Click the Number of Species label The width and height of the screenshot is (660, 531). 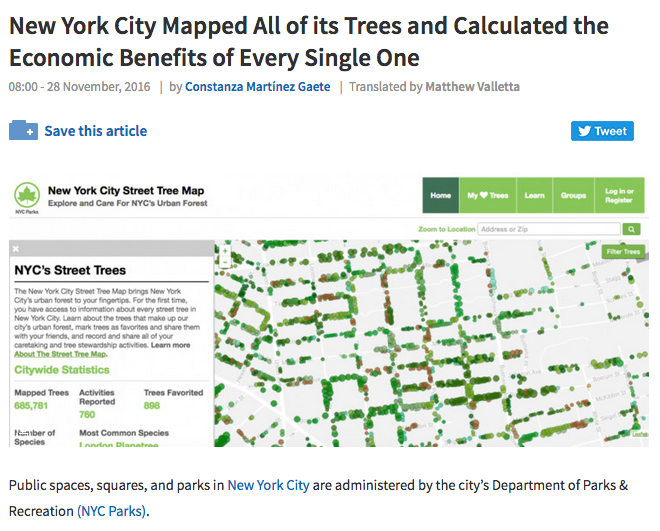pos(35,437)
